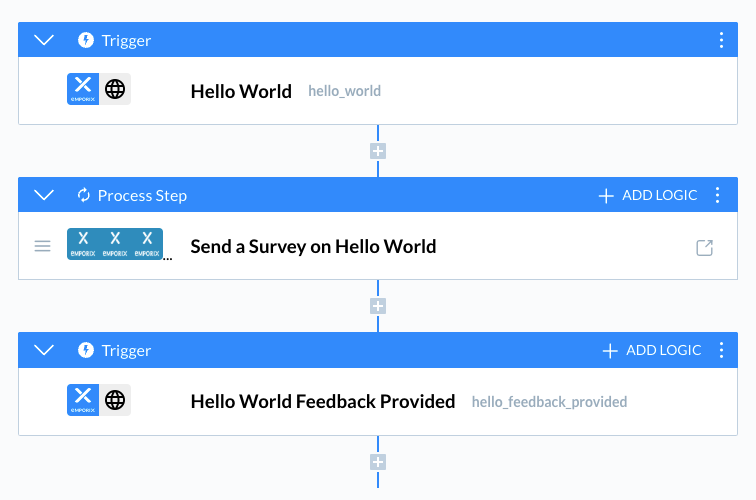Image resolution: width=756 pixels, height=500 pixels.
Task: Open kebab menu on first Trigger header
Action: (722, 41)
